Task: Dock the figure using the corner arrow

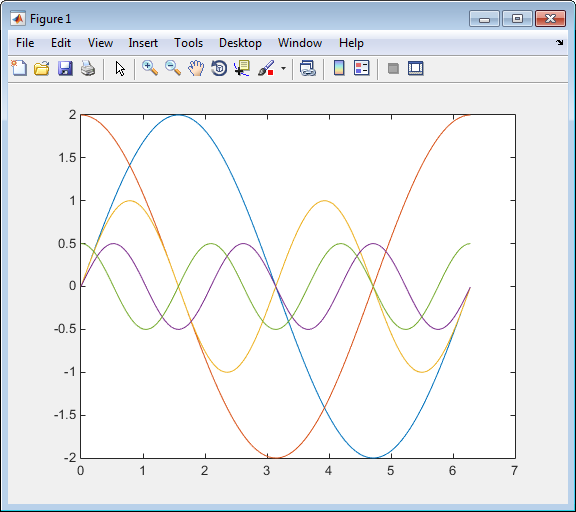Action: [559, 43]
